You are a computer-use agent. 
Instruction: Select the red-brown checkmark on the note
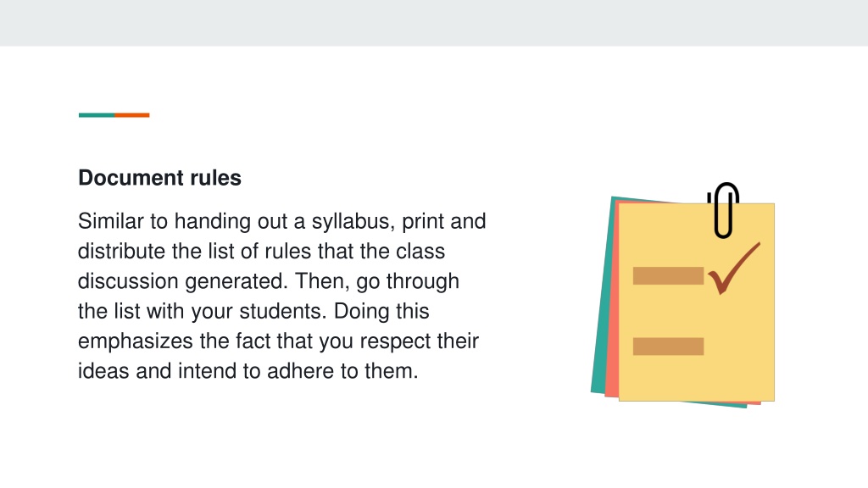(734, 269)
